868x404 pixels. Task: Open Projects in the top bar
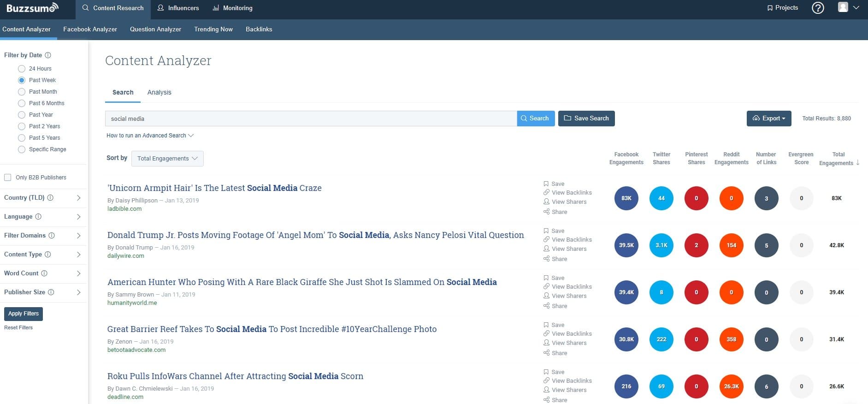click(782, 8)
